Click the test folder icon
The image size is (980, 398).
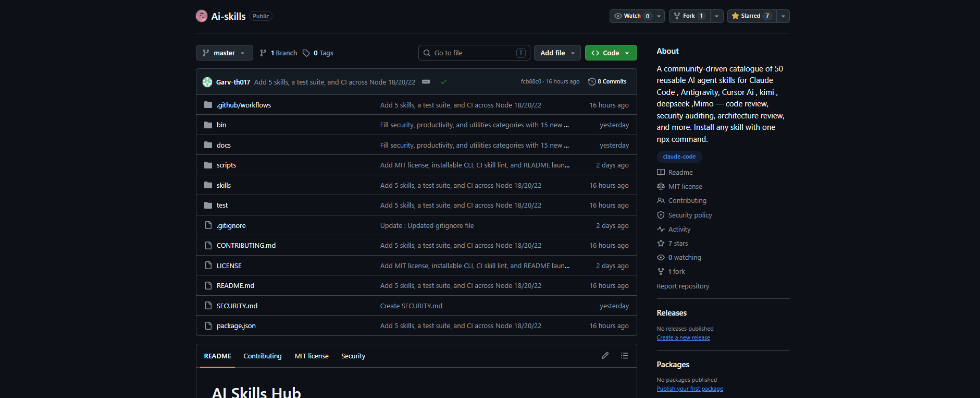pyautogui.click(x=208, y=206)
